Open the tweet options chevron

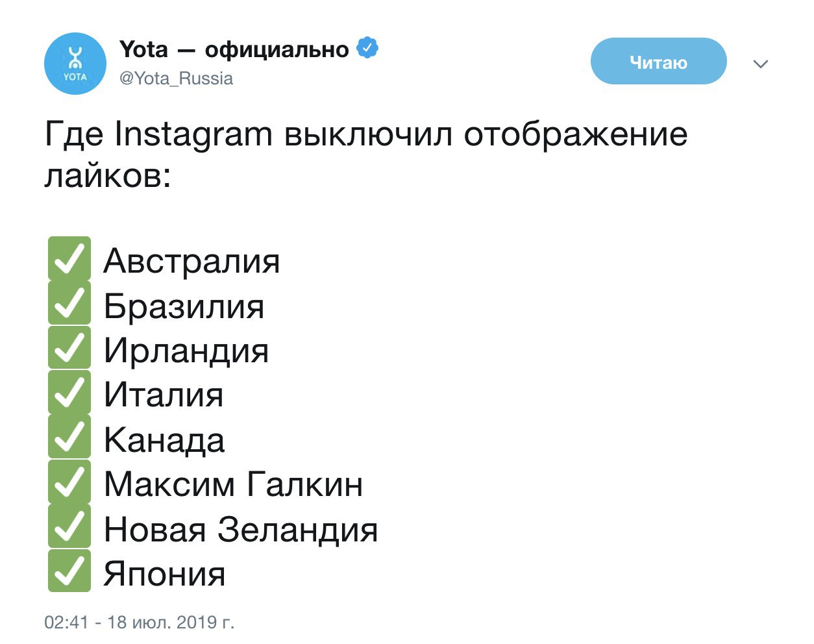coord(760,64)
